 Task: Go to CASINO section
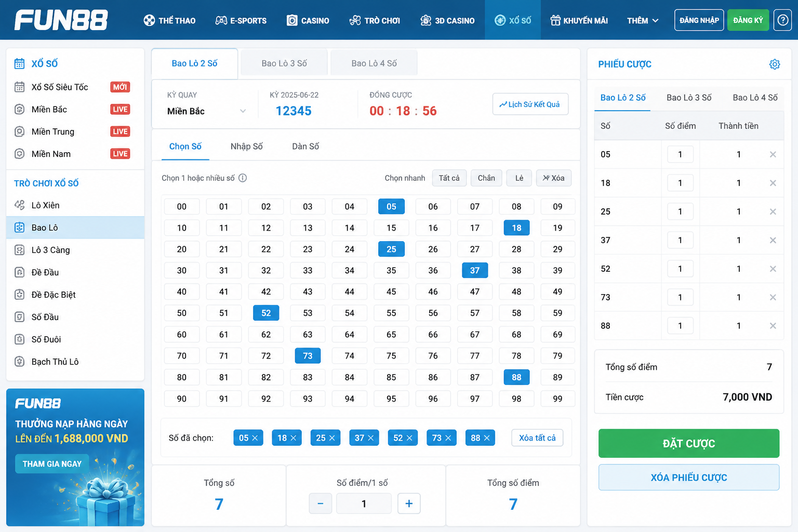pos(308,20)
